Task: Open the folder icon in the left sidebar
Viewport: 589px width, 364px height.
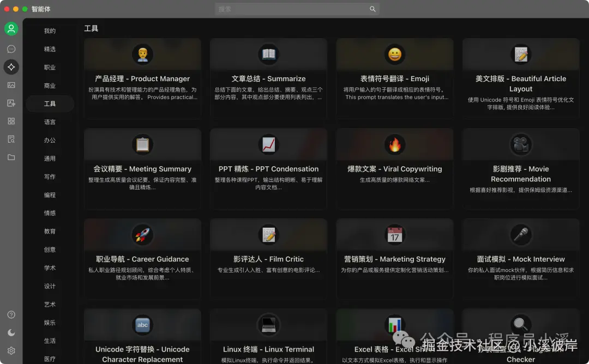Action: (11, 157)
